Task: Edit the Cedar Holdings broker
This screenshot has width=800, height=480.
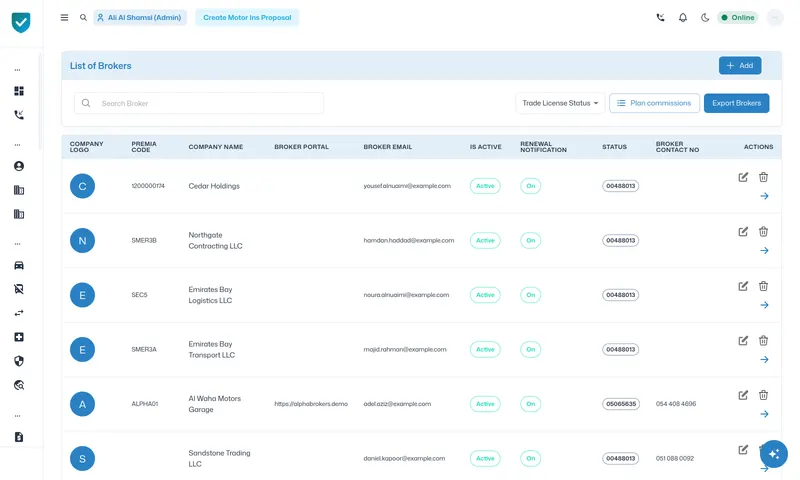Action: (743, 177)
